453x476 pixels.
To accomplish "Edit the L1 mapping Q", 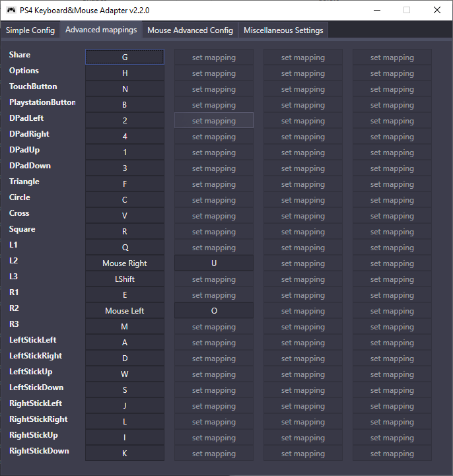I will pyautogui.click(x=125, y=247).
